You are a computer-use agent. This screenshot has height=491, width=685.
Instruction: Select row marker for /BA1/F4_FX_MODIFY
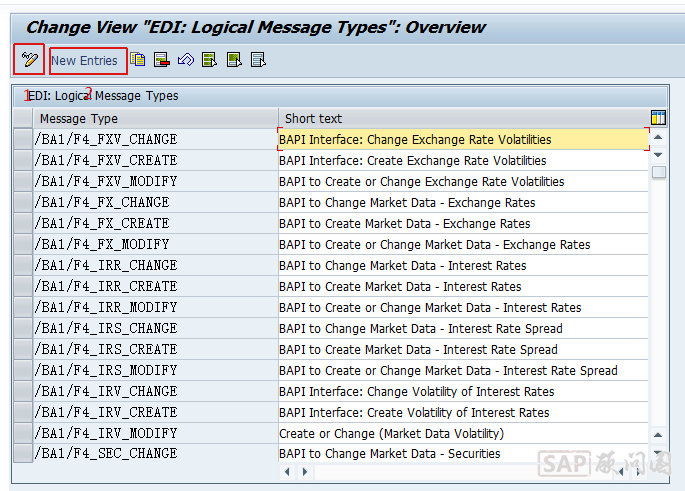click(x=23, y=245)
